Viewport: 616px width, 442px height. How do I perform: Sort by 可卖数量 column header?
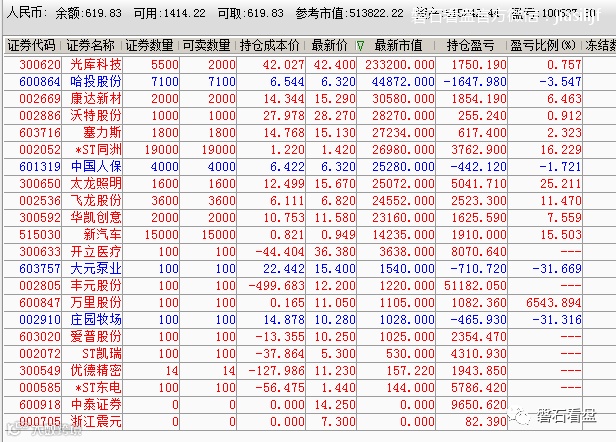[x=206, y=46]
